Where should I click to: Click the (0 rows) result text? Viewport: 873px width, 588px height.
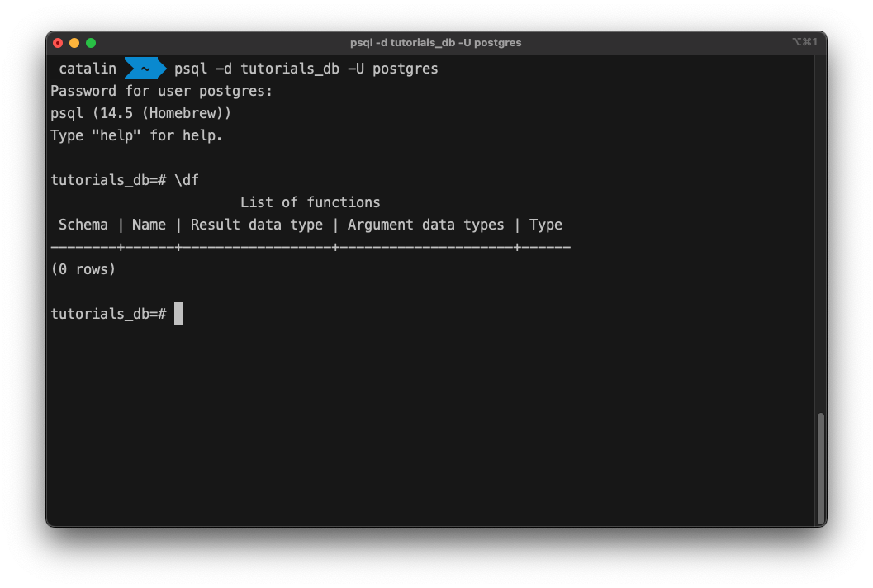(x=83, y=268)
